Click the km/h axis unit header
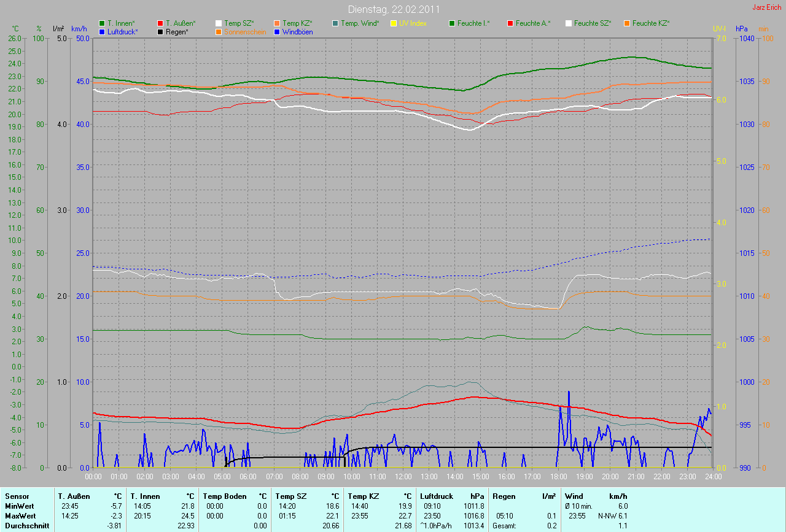The image size is (786, 532). click(x=79, y=29)
